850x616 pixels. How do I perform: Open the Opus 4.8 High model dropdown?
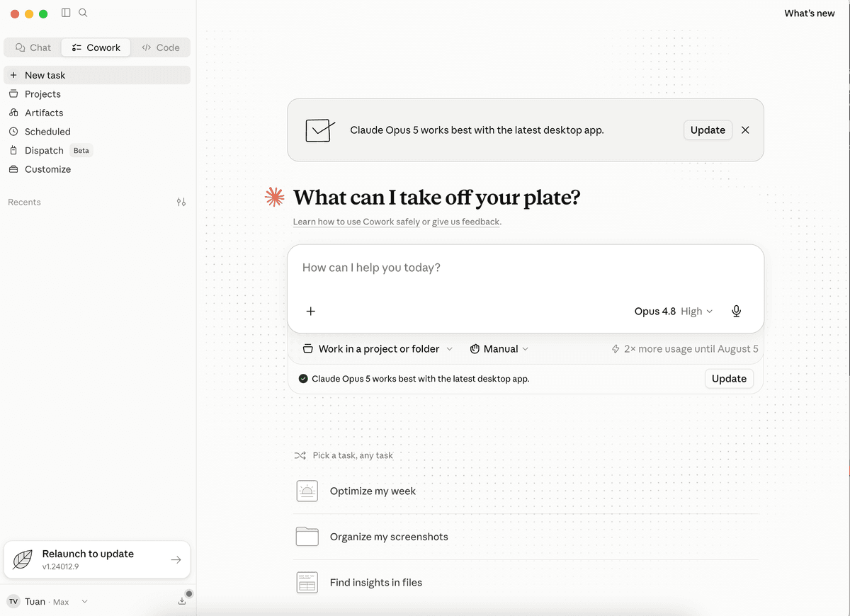674,311
